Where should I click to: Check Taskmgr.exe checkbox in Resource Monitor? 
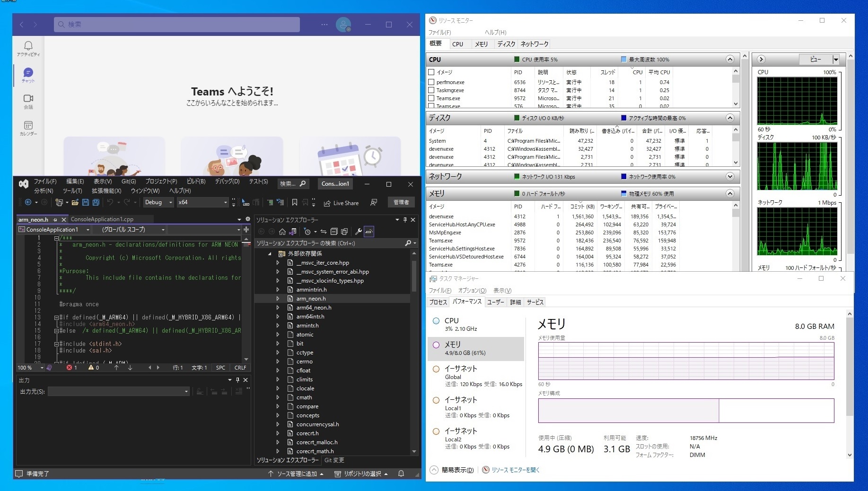431,90
